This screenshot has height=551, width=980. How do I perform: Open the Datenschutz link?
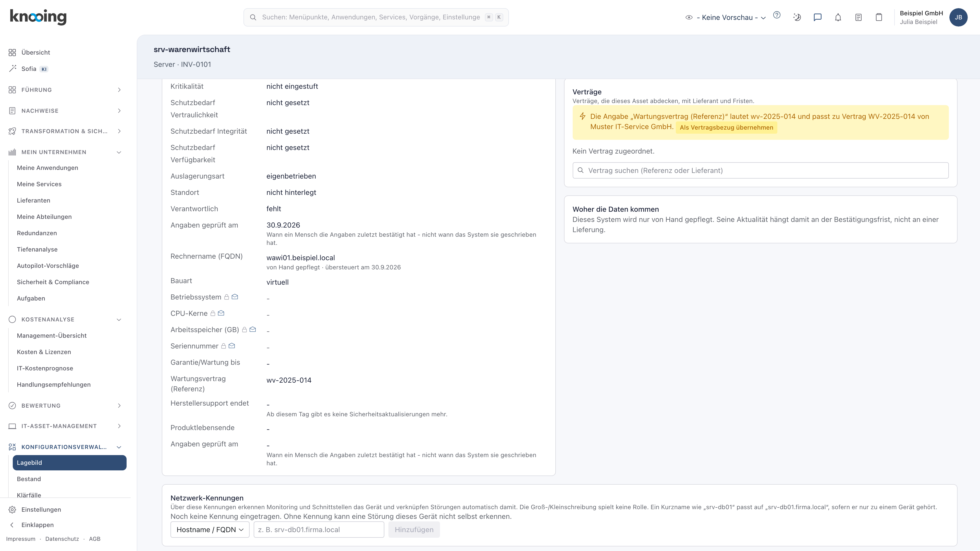coord(62,539)
